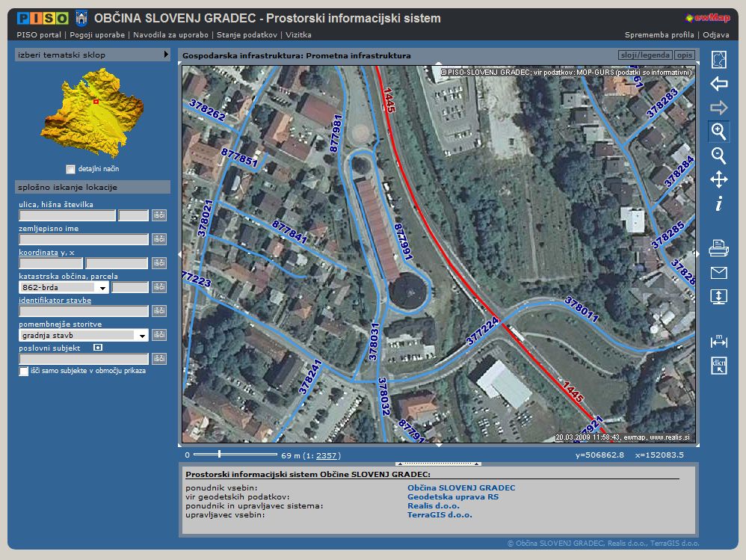Click the 'ulica, hišna številka' street field
Image resolution: width=746 pixels, height=560 pixels.
(x=67, y=215)
